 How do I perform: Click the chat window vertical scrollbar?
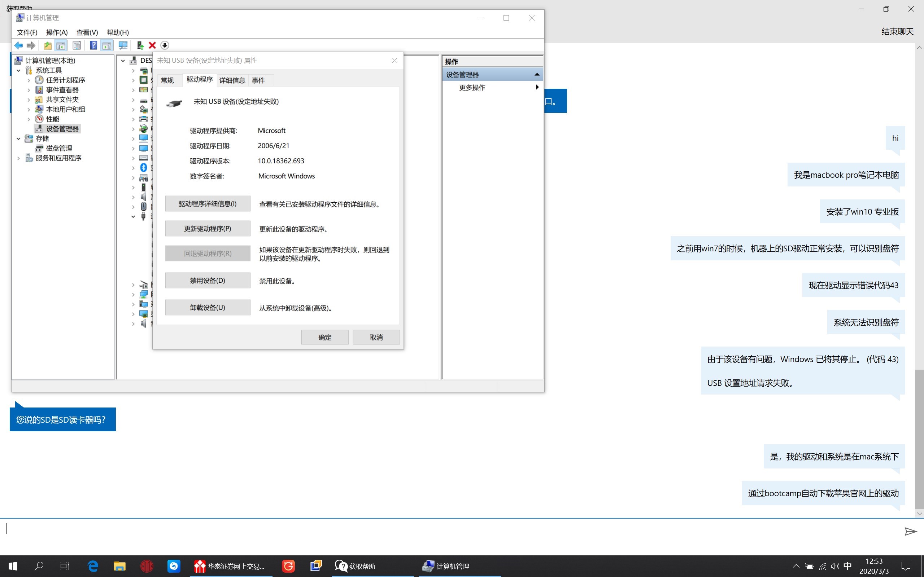pos(919,439)
